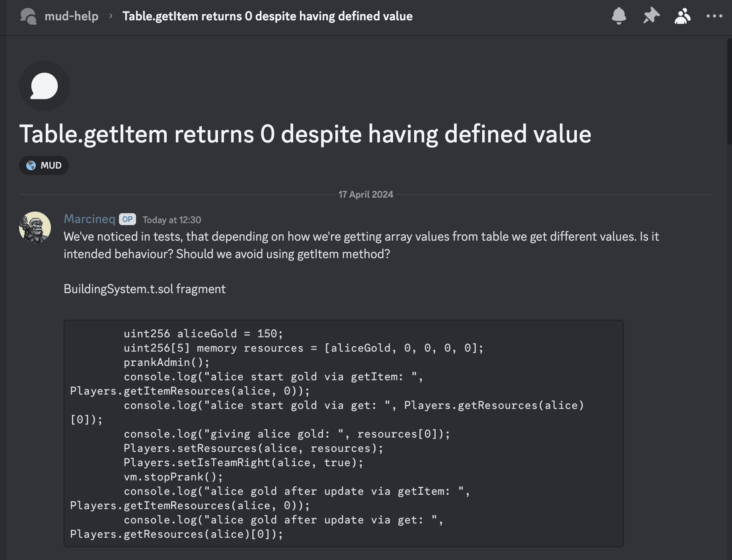The height and width of the screenshot is (560, 732).
Task: Click the mud-help channel icon
Action: pyautogui.click(x=29, y=17)
